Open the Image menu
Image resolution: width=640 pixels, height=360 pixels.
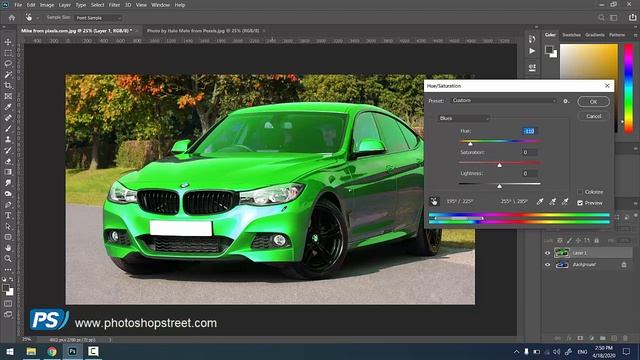(x=47, y=5)
